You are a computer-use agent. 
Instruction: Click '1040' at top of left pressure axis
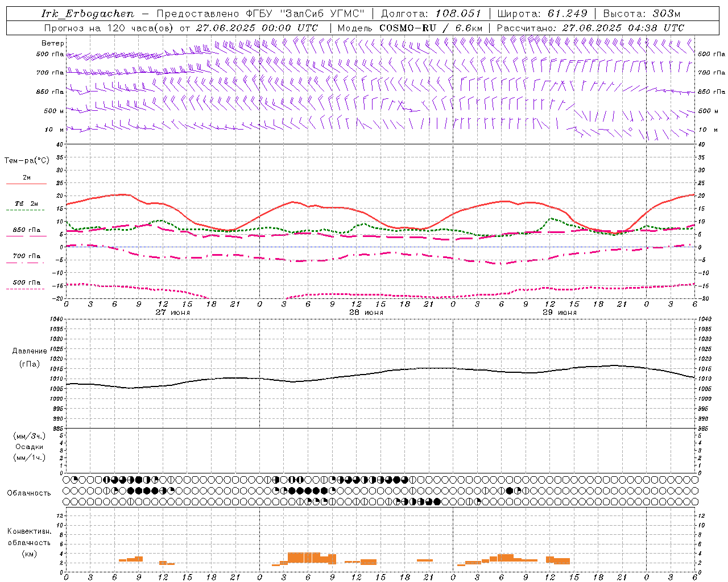pos(56,319)
